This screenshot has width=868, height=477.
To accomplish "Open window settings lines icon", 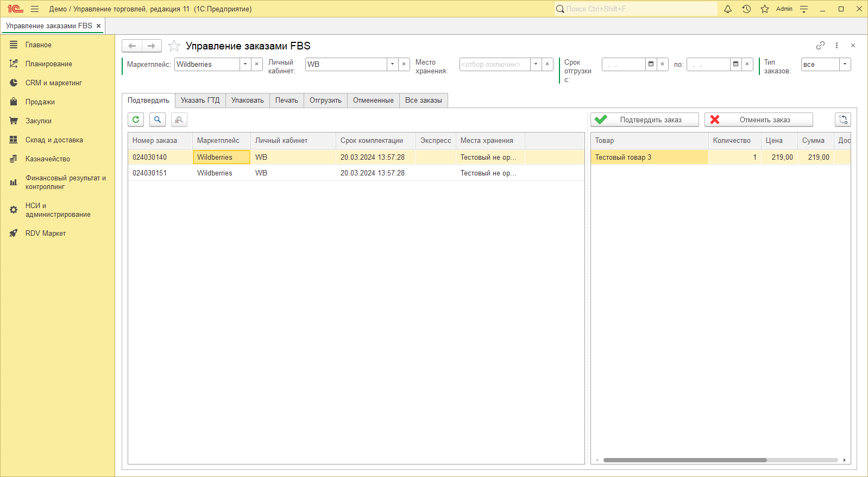I will (x=804, y=9).
